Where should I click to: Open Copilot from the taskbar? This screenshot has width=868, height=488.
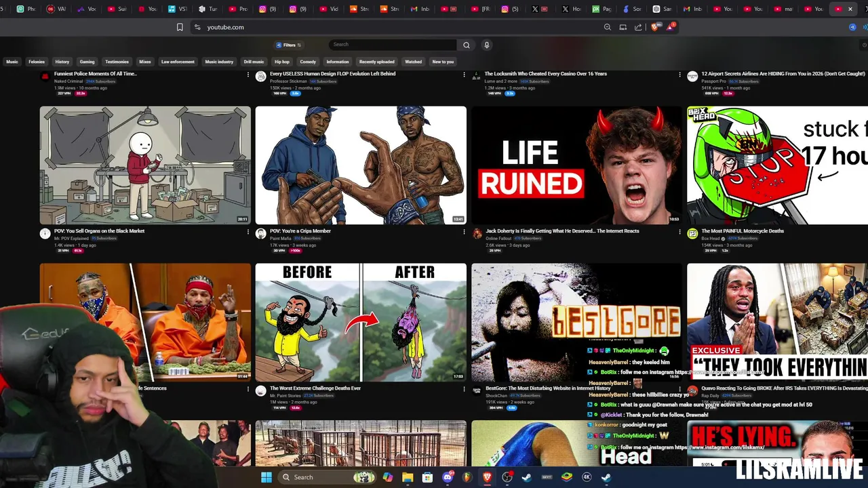387,477
